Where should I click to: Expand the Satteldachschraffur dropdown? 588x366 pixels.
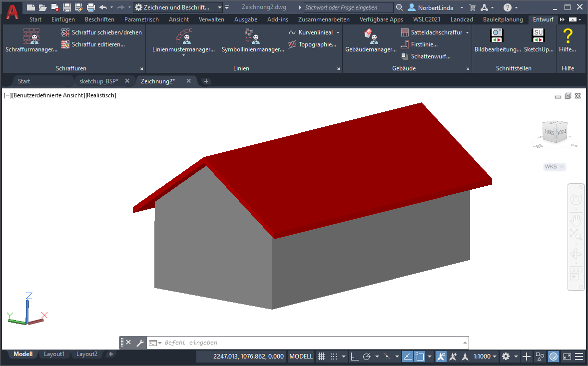pos(468,32)
